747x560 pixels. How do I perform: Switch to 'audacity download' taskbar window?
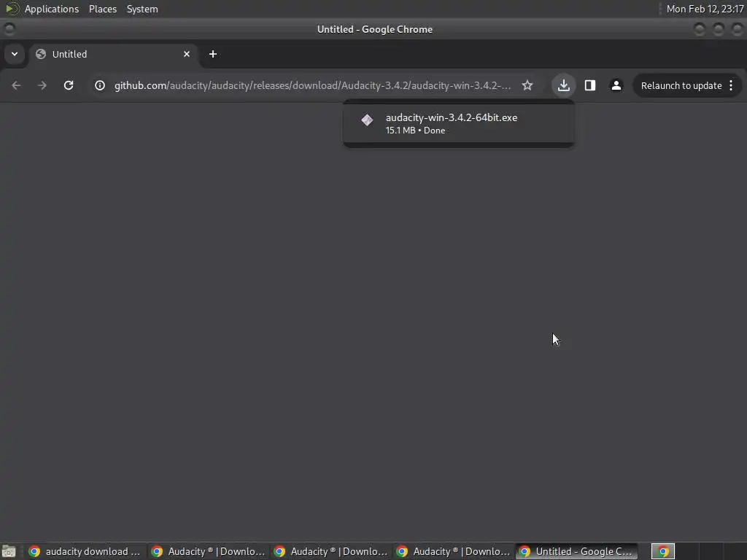click(85, 551)
